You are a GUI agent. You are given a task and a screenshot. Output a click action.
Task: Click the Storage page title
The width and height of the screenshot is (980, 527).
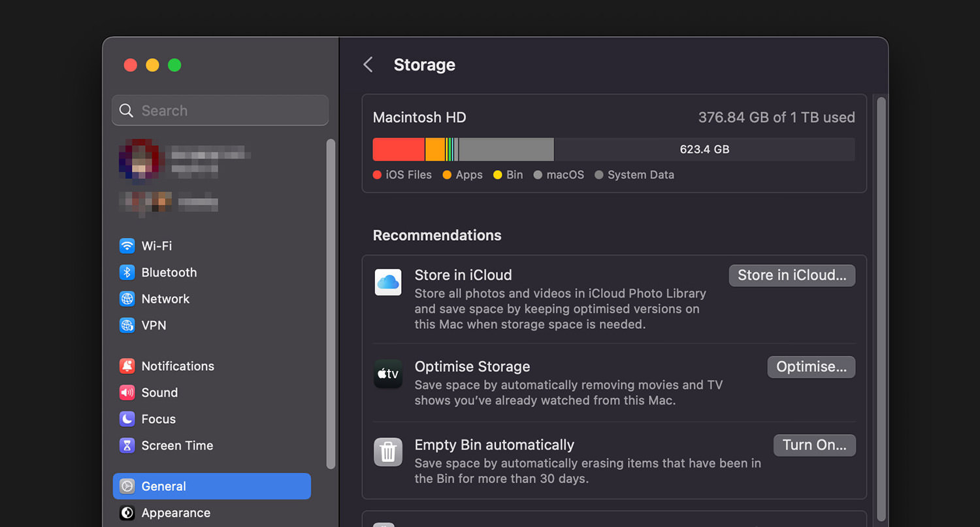[x=425, y=65]
